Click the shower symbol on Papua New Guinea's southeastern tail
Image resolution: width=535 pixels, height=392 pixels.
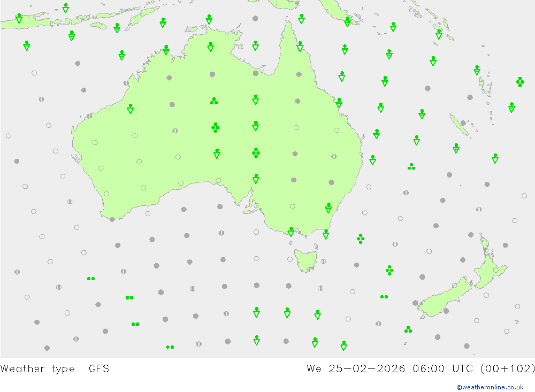coord(347,21)
